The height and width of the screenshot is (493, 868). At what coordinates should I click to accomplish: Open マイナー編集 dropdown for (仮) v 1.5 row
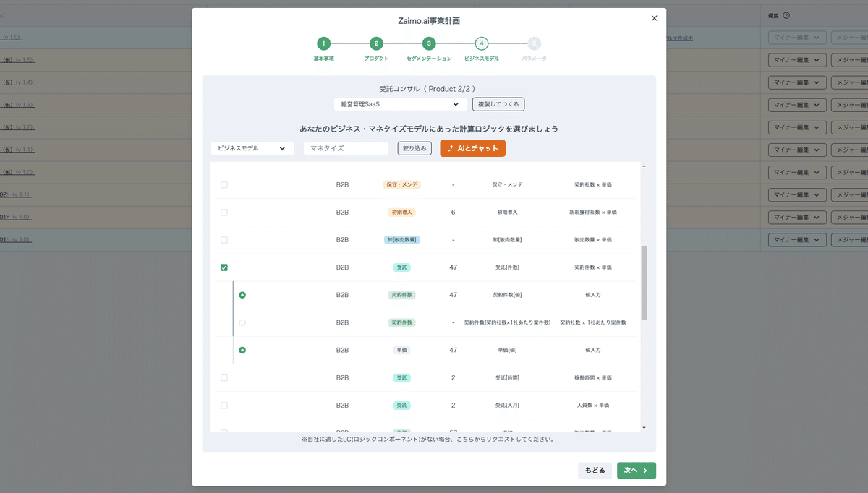(x=797, y=61)
